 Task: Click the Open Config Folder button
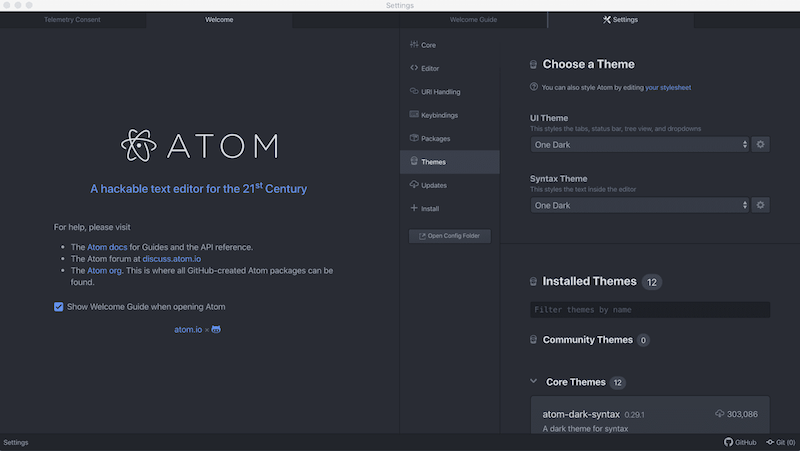tap(449, 236)
